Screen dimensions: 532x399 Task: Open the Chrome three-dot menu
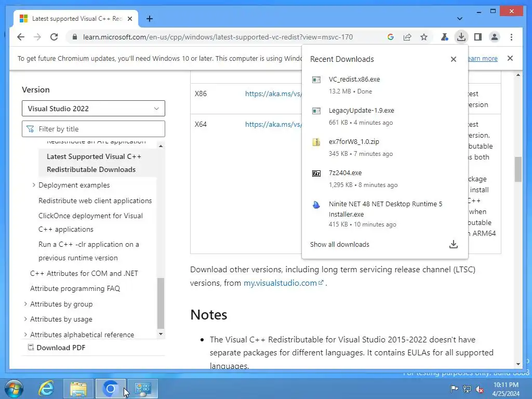click(x=511, y=37)
